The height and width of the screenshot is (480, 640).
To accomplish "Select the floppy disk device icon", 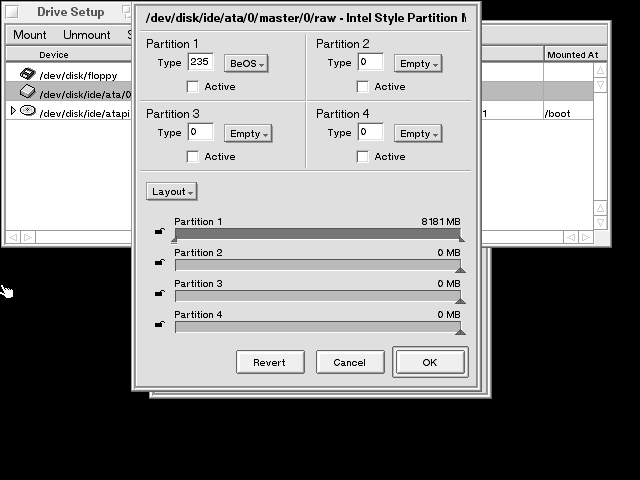I will point(28,73).
